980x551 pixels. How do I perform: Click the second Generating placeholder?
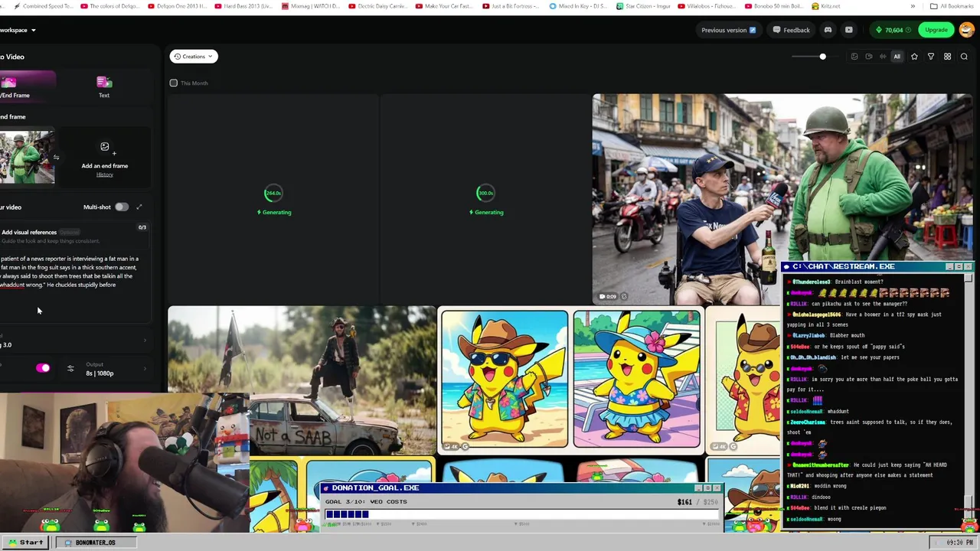click(x=485, y=199)
